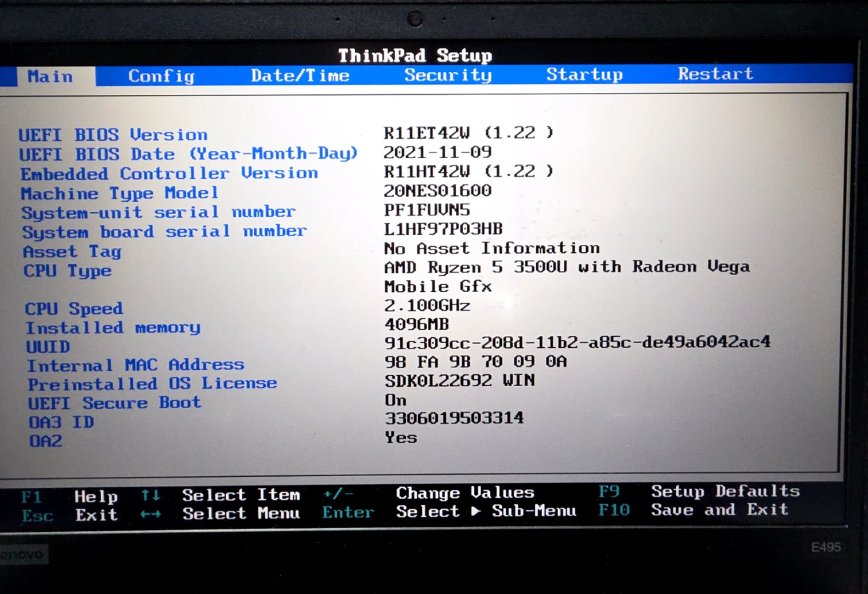Click the Installed memory label

tap(113, 328)
